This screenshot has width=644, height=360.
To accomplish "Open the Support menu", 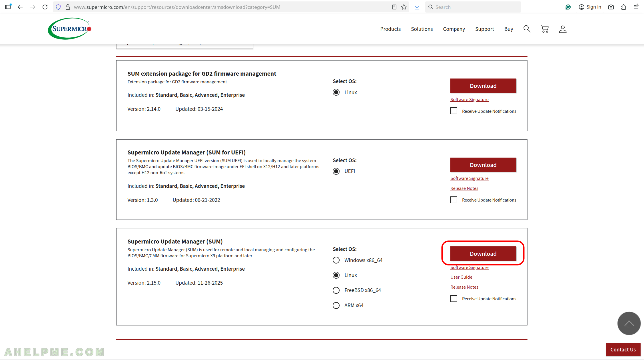I will coord(484,29).
